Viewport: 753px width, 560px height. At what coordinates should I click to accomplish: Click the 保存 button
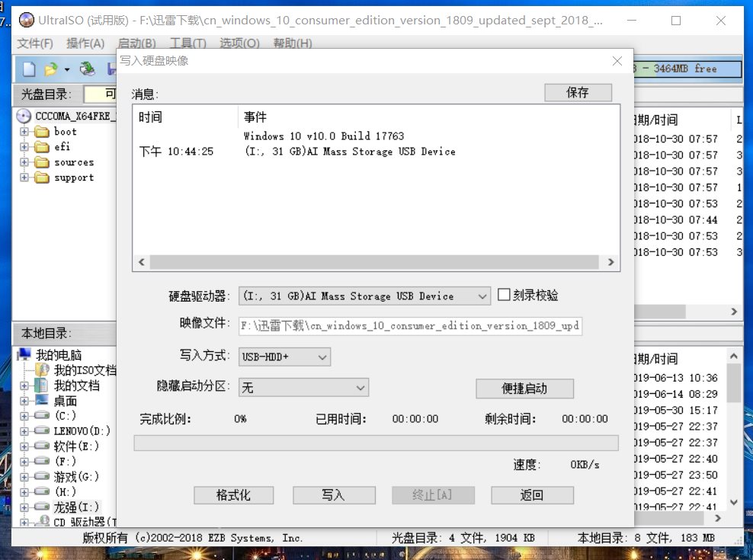[578, 92]
